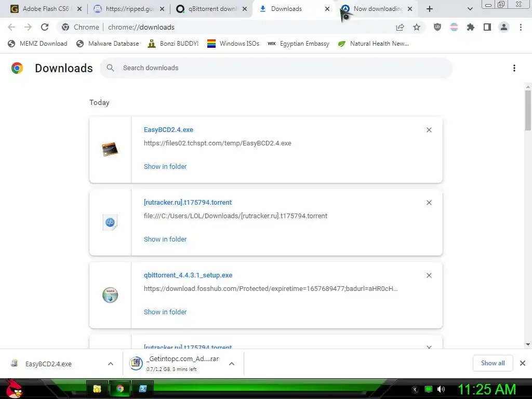
Task: Open the Extensions puzzle icon
Action: click(471, 27)
